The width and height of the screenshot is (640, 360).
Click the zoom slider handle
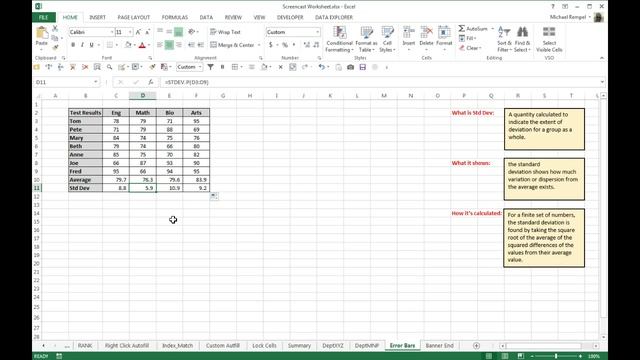556,356
